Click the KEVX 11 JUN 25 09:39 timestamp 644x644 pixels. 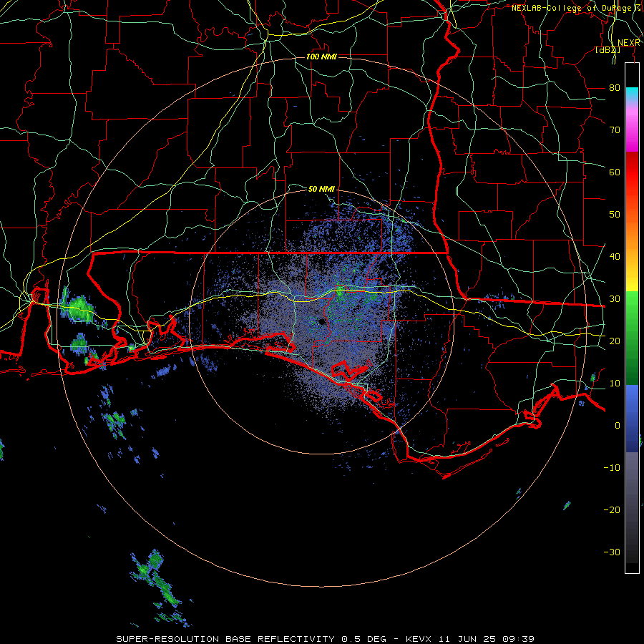click(470, 639)
